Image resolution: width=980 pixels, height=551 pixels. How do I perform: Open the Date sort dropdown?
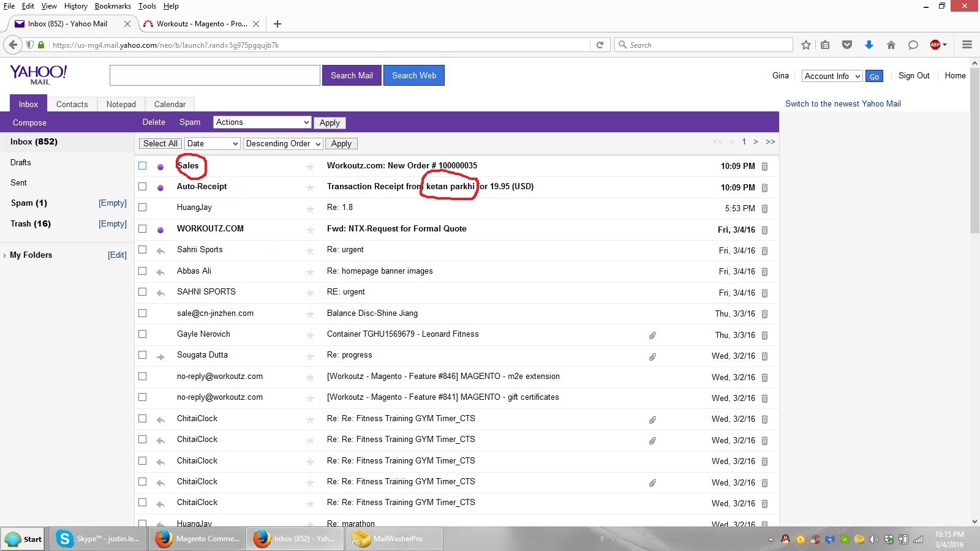tap(212, 143)
